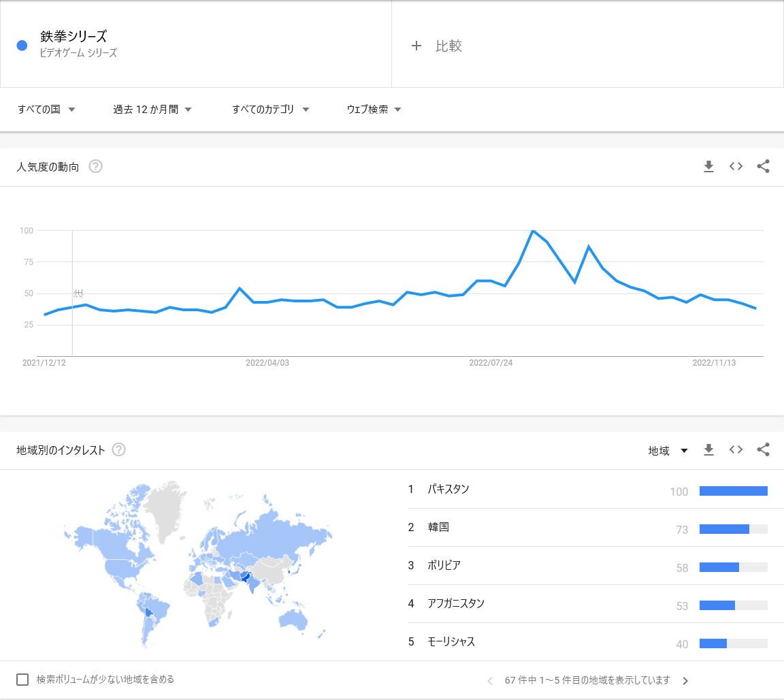Select the 鉄拳シリーズ search term
This screenshot has height=700, width=784.
[x=73, y=36]
